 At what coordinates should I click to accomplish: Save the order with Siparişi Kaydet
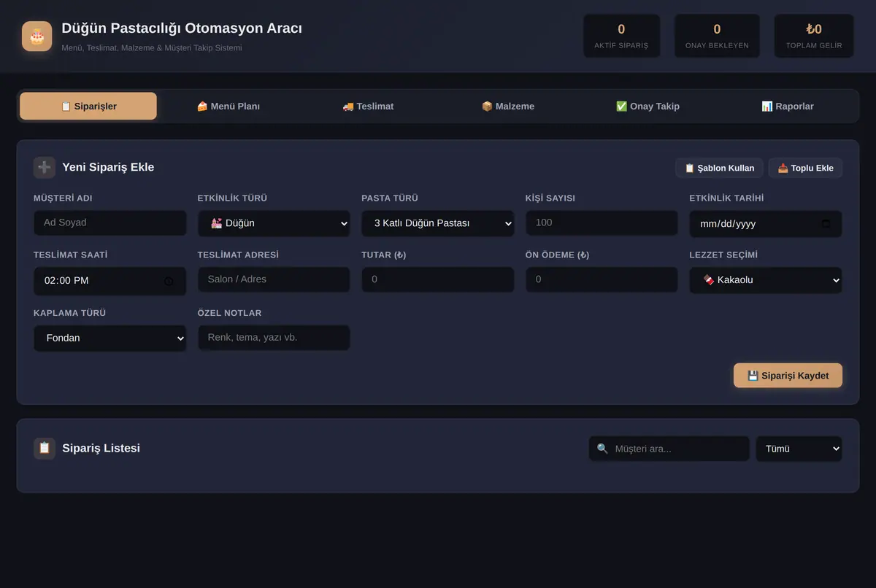click(788, 376)
